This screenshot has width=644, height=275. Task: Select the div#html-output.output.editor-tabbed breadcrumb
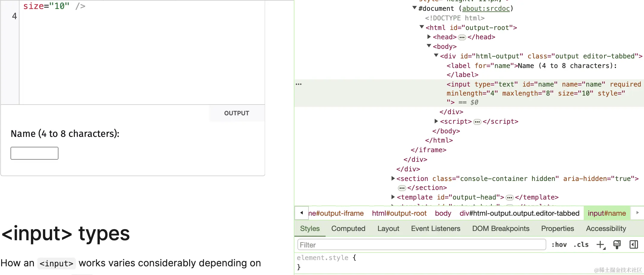pos(519,213)
